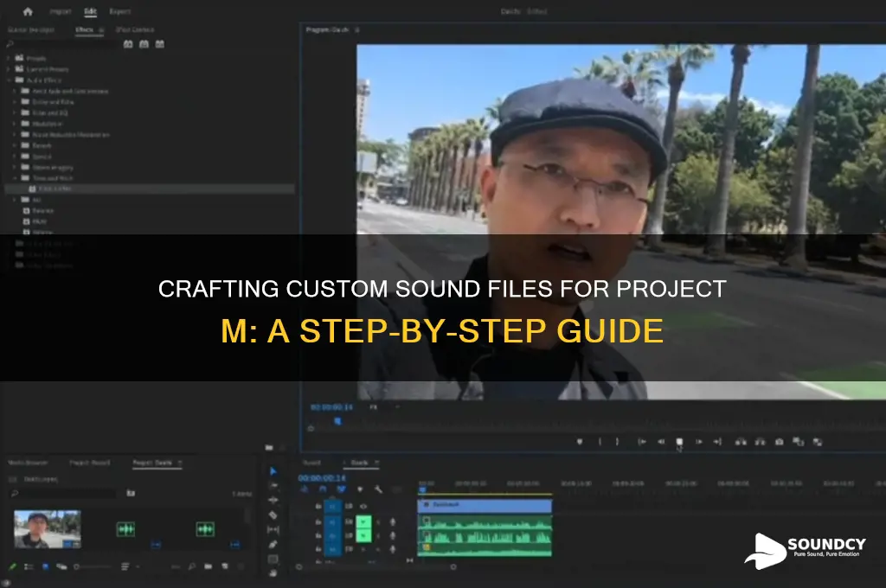
Task: Select the Selection arrow tool
Action: 273,471
